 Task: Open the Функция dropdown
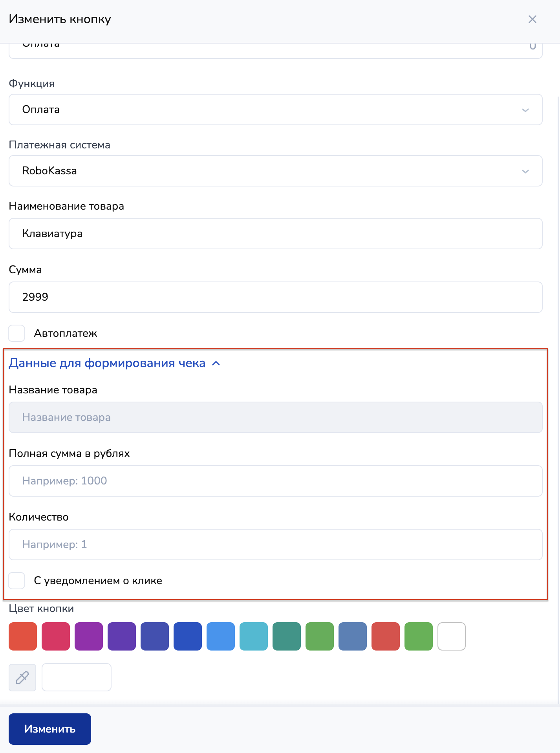coord(275,110)
